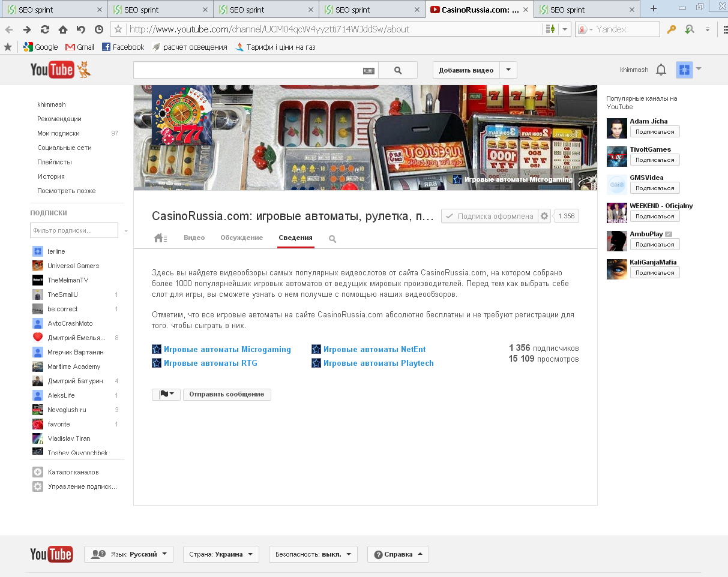The height and width of the screenshot is (577, 728).
Task: Click the footer YouTube logo
Action: 52,554
